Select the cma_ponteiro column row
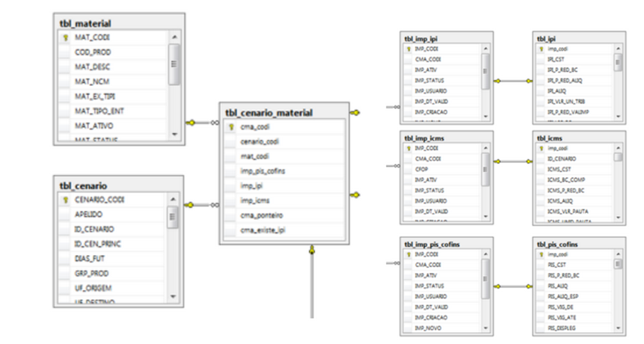The width and height of the screenshot is (644, 344). 284,215
